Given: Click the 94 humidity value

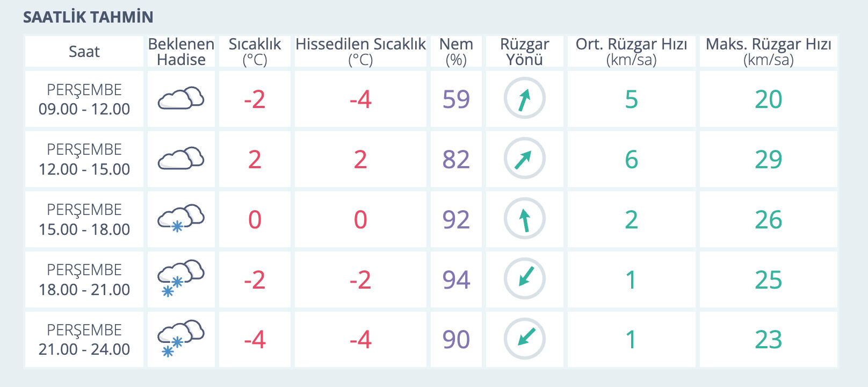Looking at the screenshot, I should [x=456, y=279].
